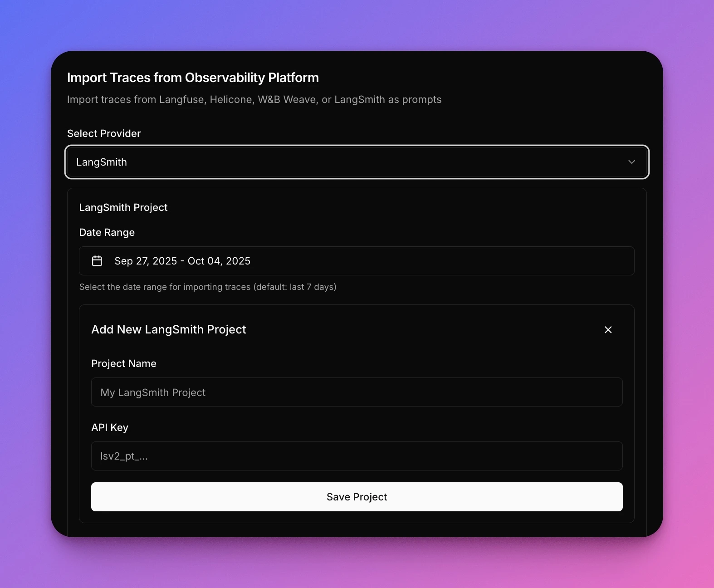The image size is (714, 588).
Task: Focus the Project Name input field
Action: click(x=357, y=392)
